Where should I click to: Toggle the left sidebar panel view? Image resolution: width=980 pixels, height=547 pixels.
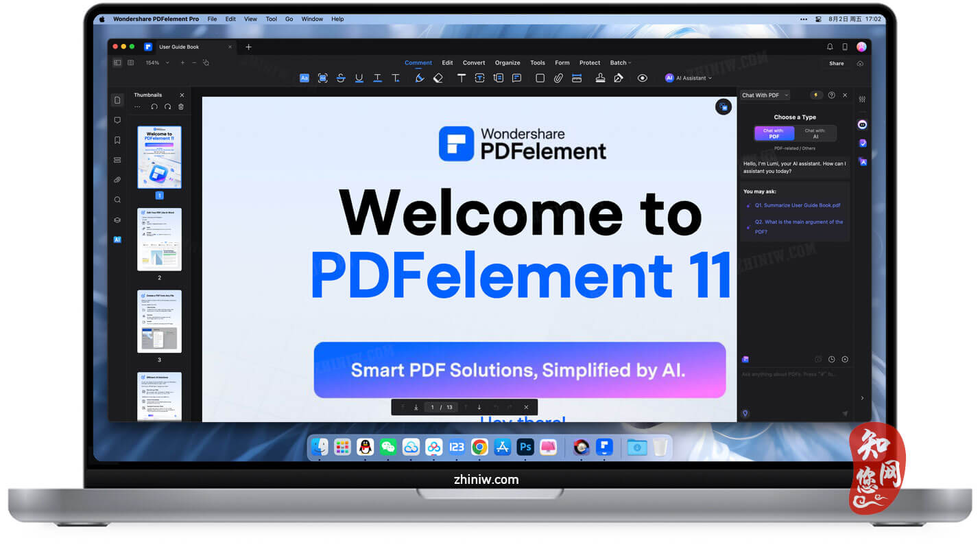click(x=117, y=62)
